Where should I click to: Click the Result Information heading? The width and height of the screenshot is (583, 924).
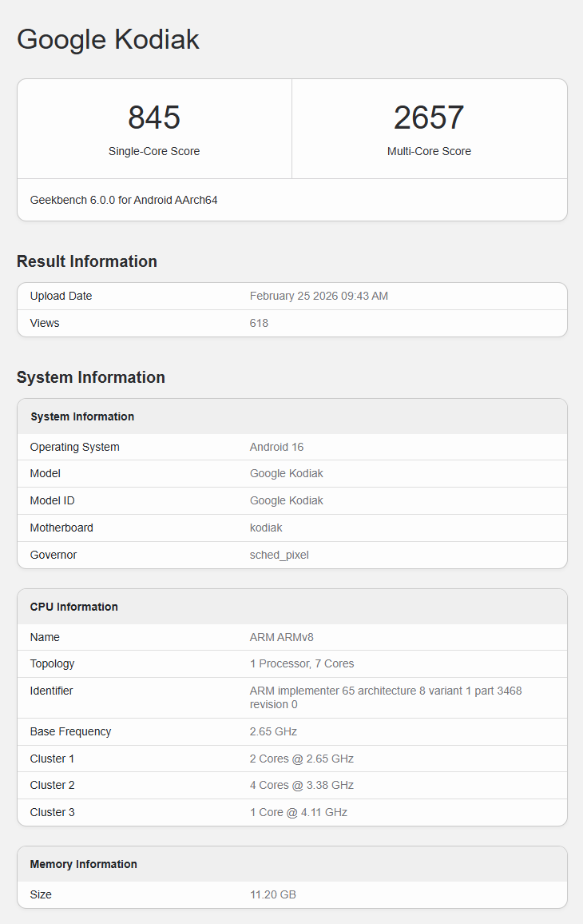click(x=86, y=261)
